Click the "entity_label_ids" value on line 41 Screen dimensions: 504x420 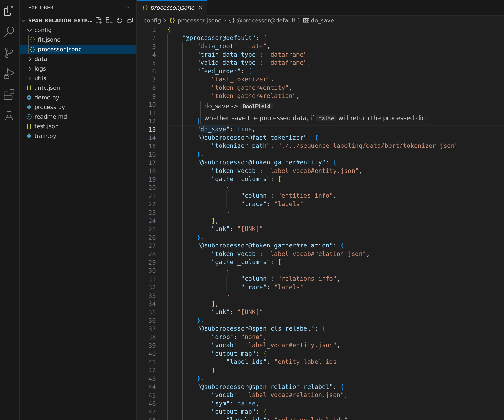[x=307, y=362]
